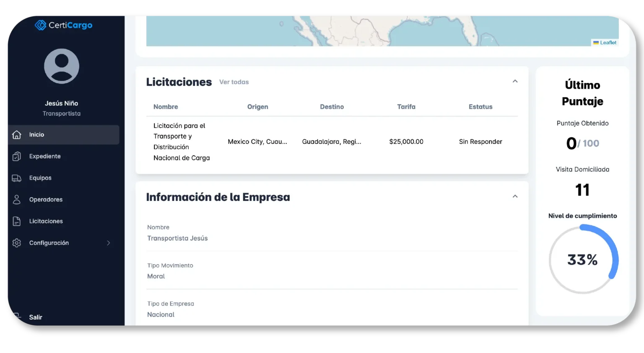This screenshot has height=353, width=644.
Task: Click the Transportista Jesús name value
Action: coord(177,238)
